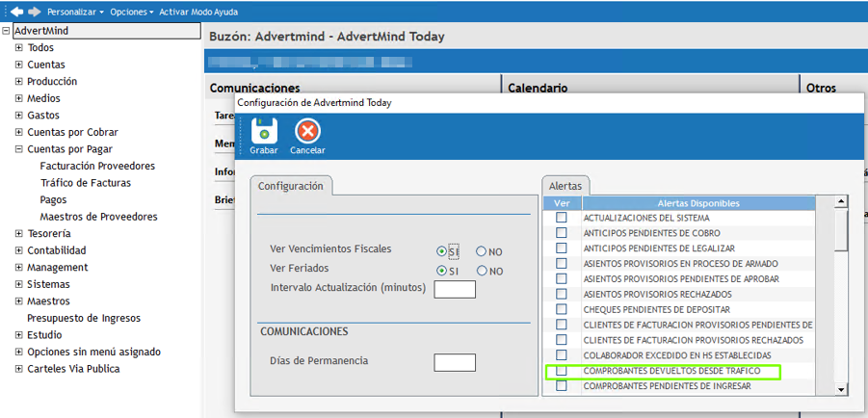Collapse the AdvertMind root node
Viewport: 868px width, 418px height.
(x=6, y=31)
